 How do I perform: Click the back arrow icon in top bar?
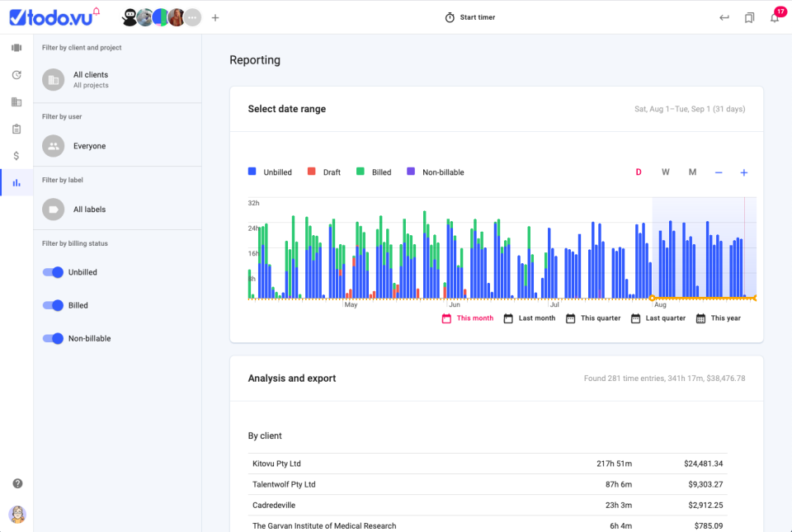pyautogui.click(x=724, y=17)
